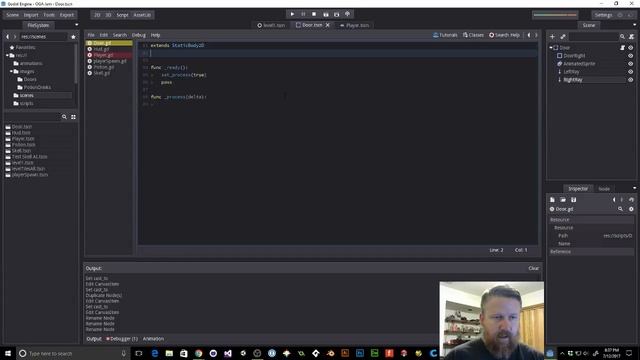Click the new resource icon in Inspector
The image size is (640, 360).
[x=552, y=200]
